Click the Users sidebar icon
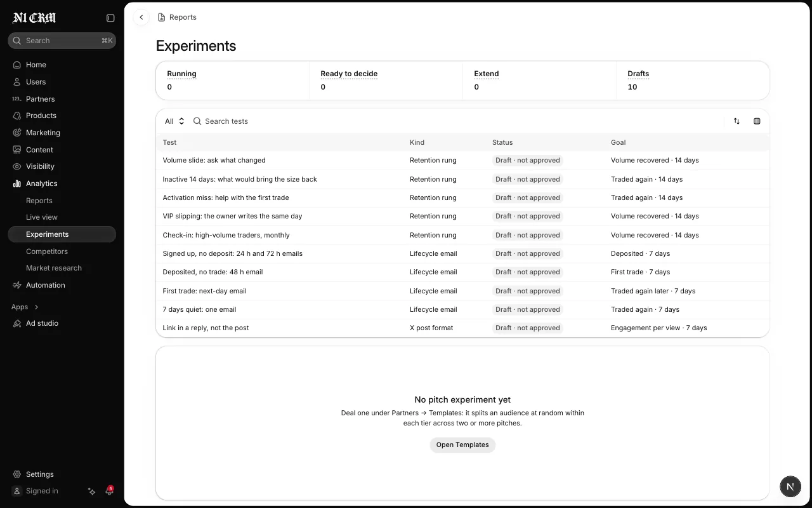 pyautogui.click(x=17, y=82)
